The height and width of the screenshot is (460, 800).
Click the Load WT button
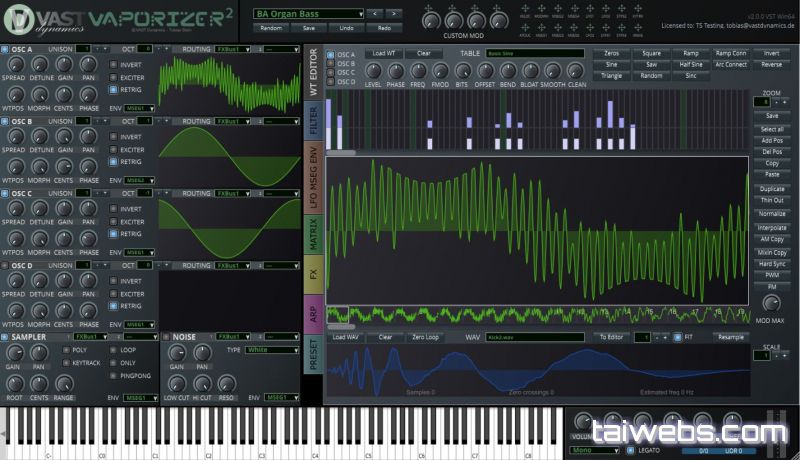[384, 53]
